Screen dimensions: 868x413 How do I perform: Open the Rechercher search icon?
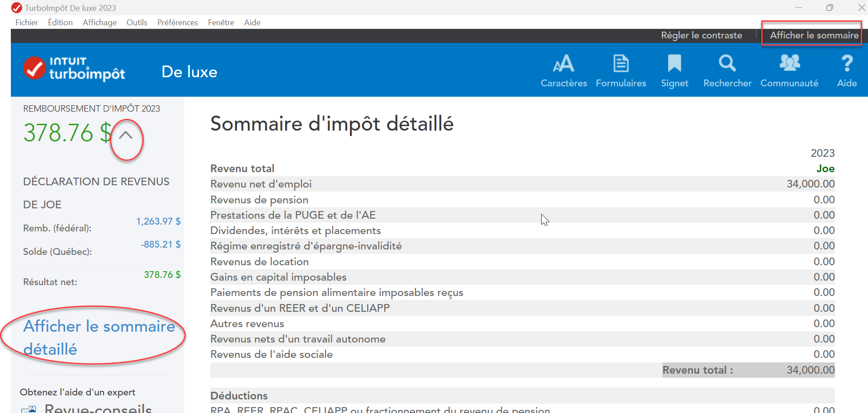(727, 63)
